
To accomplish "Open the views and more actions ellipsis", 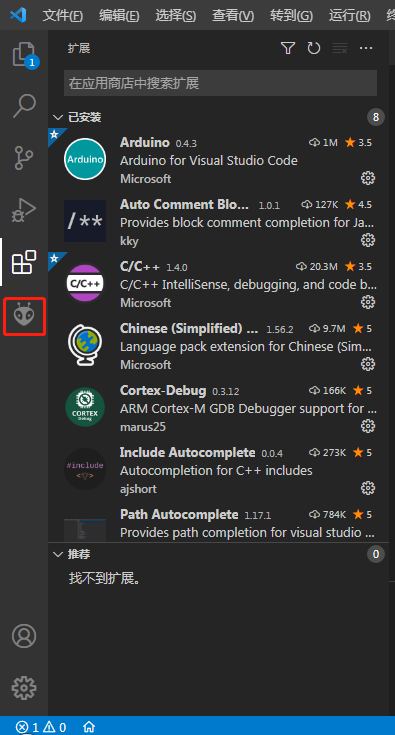I will (x=365, y=48).
